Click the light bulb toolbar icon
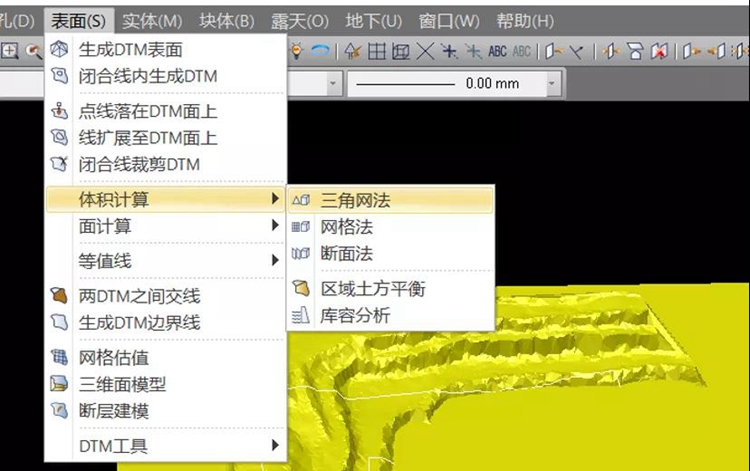Image resolution: width=750 pixels, height=471 pixels. [x=297, y=51]
